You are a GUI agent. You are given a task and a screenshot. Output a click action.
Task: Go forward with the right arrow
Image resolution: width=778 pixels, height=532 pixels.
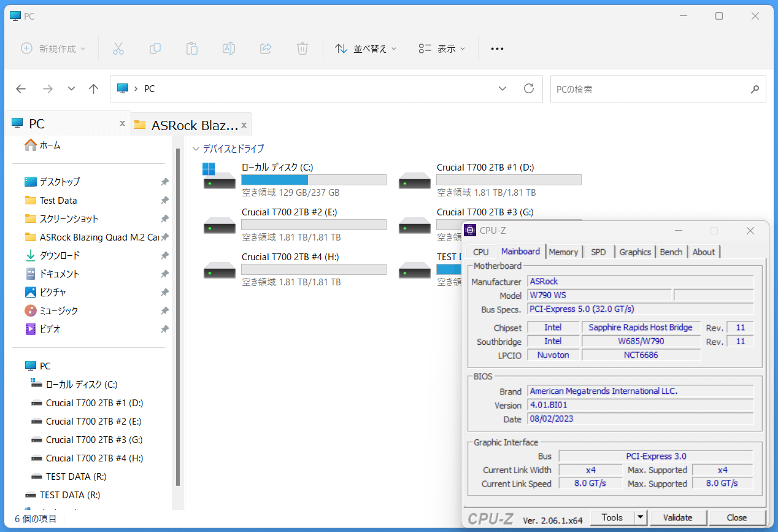pyautogui.click(x=48, y=89)
